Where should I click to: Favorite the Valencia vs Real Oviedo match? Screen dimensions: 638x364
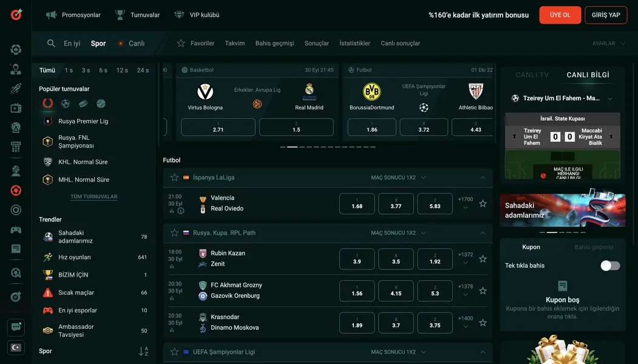(x=483, y=203)
